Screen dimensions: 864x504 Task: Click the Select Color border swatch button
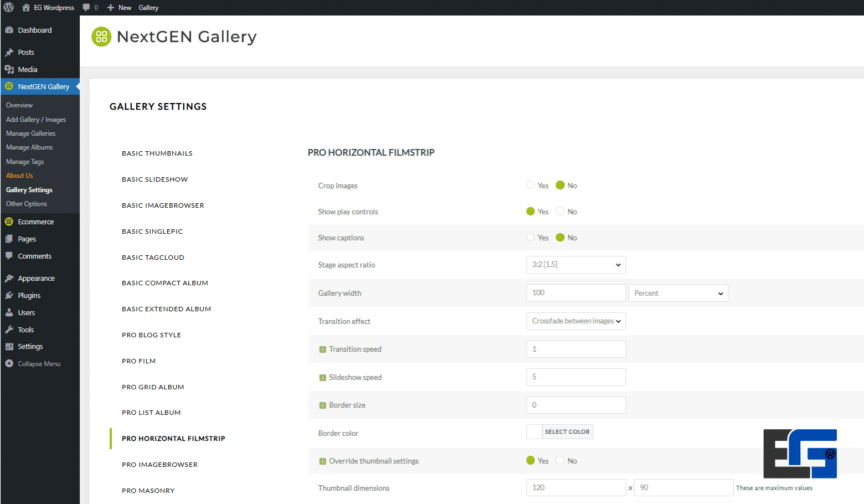coord(567,432)
